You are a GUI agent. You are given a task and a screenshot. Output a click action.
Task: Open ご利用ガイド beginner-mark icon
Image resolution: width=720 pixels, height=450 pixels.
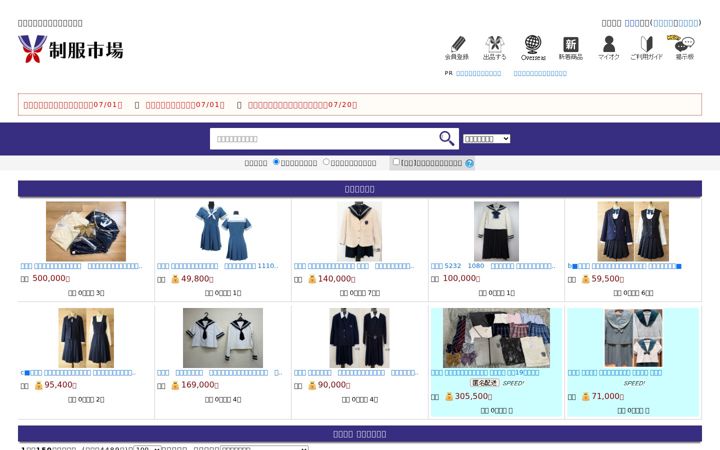click(647, 48)
